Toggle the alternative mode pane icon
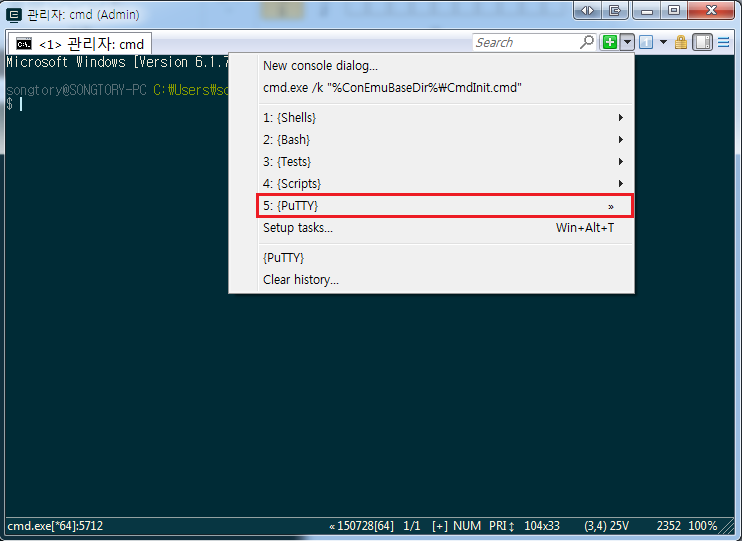Image resolution: width=742 pixels, height=541 pixels. [x=703, y=42]
